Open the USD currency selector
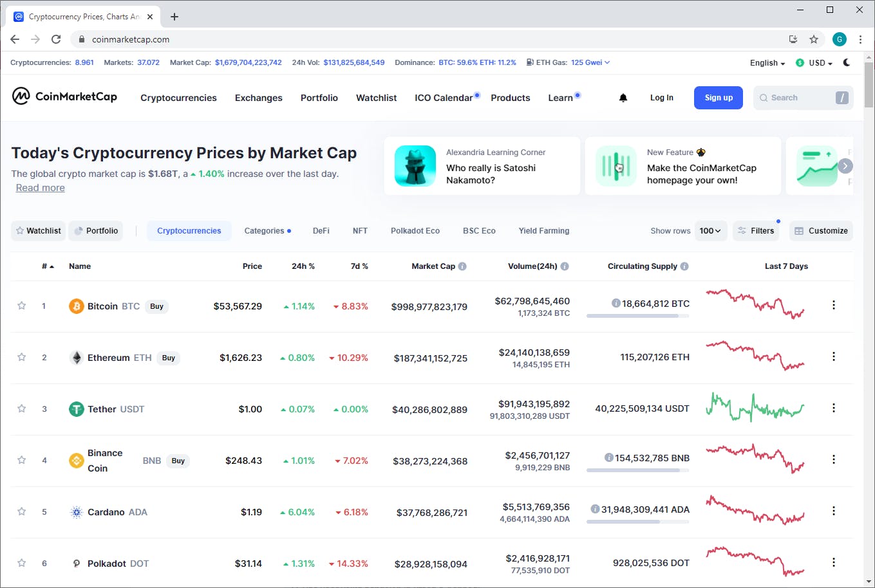Screen dimensions: 875x588 coord(815,63)
